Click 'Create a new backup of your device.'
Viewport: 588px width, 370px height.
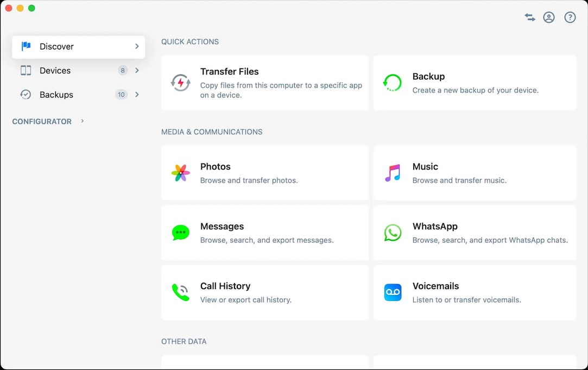476,90
